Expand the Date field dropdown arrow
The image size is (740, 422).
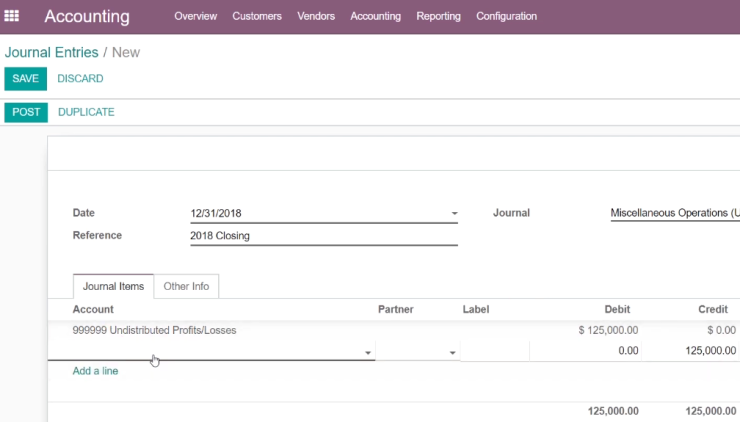(454, 213)
